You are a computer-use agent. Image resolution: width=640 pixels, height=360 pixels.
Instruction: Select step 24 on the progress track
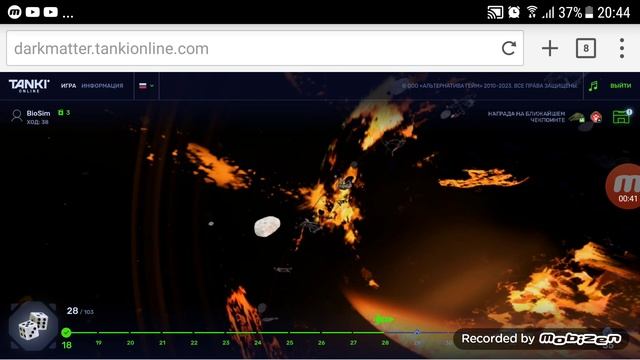[x=258, y=342]
